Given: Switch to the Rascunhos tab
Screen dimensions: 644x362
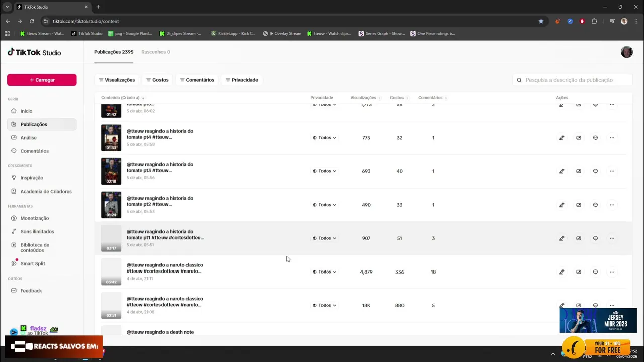Looking at the screenshot, I should [155, 52].
